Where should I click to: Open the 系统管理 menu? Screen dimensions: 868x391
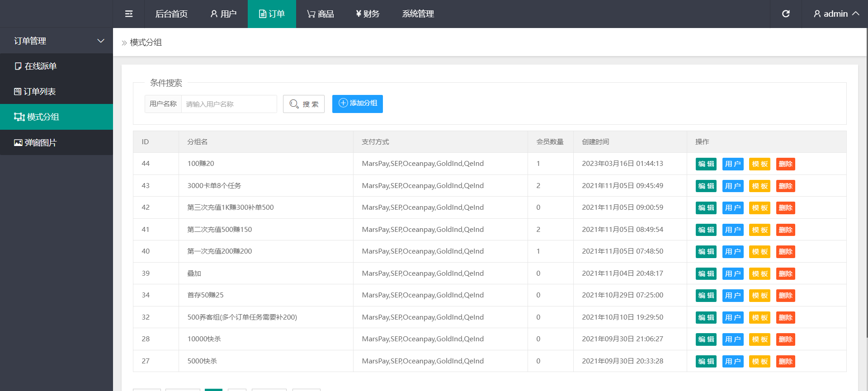[x=418, y=14]
